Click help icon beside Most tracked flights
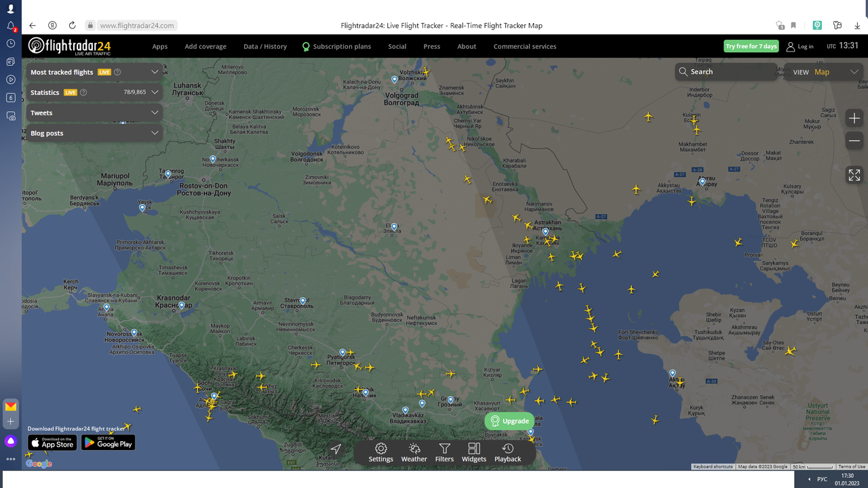The width and height of the screenshot is (868, 488). (x=117, y=72)
